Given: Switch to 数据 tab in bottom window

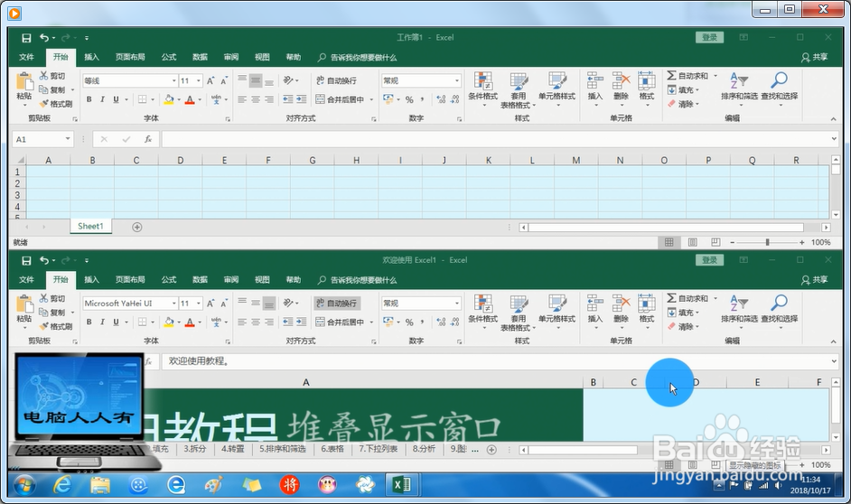Looking at the screenshot, I should (x=201, y=279).
